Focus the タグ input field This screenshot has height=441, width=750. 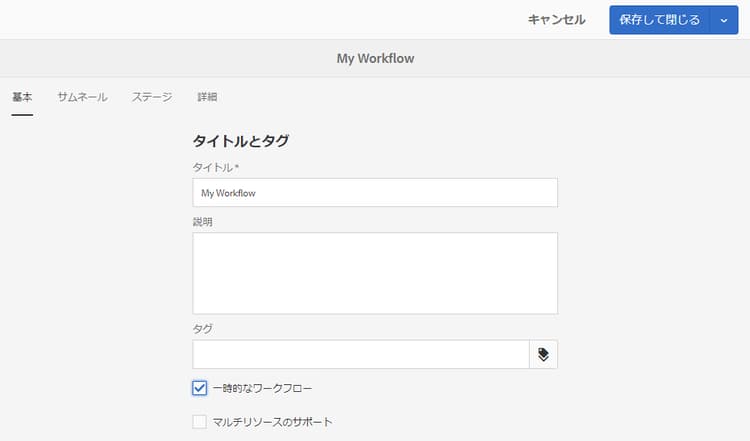coord(360,354)
